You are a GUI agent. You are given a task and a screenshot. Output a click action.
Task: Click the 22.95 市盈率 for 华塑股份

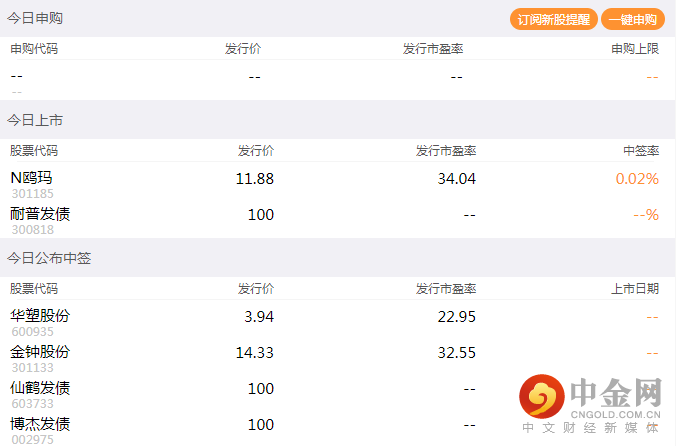(x=457, y=317)
